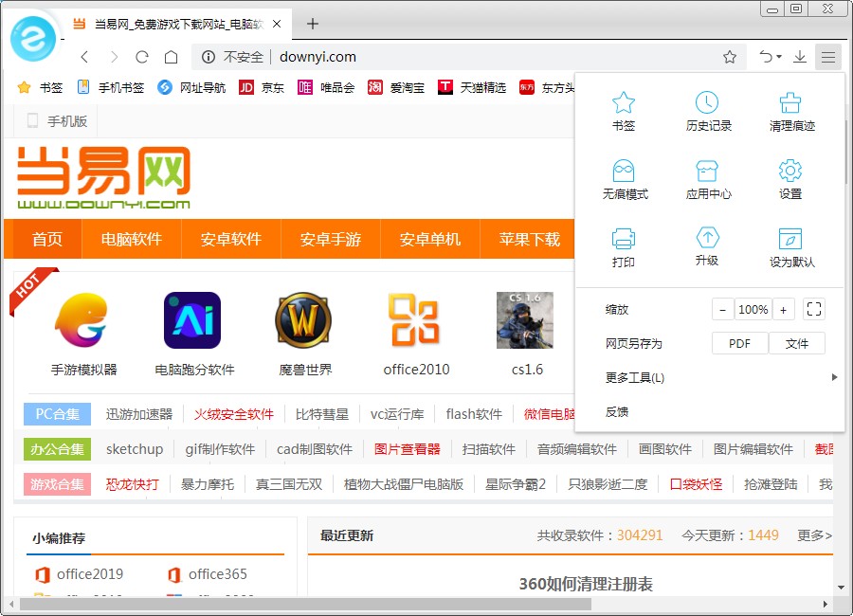
Task: Clear browsing traces (清理痕迹)
Action: (790, 109)
